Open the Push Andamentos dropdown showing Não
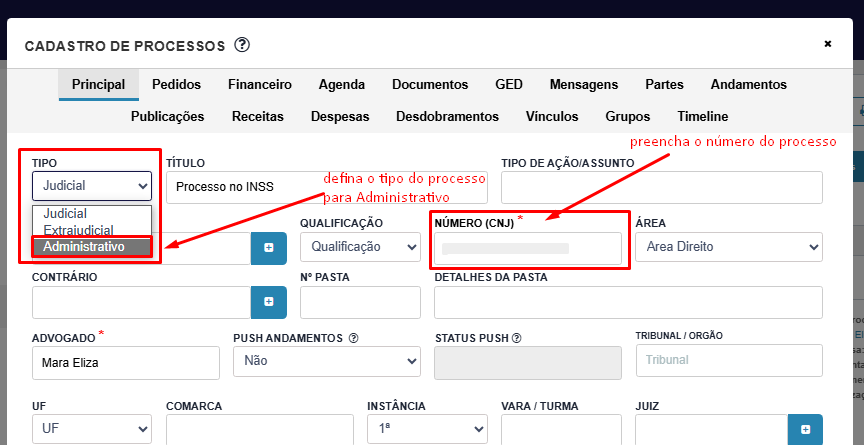864x445 pixels. [327, 361]
